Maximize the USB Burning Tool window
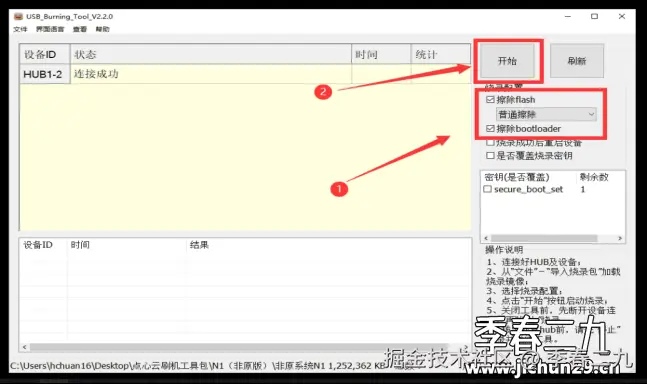The height and width of the screenshot is (384, 647). click(594, 16)
